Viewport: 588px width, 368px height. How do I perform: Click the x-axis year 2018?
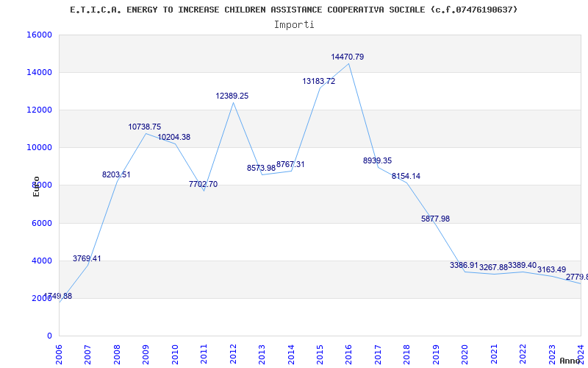pyautogui.click(x=407, y=354)
